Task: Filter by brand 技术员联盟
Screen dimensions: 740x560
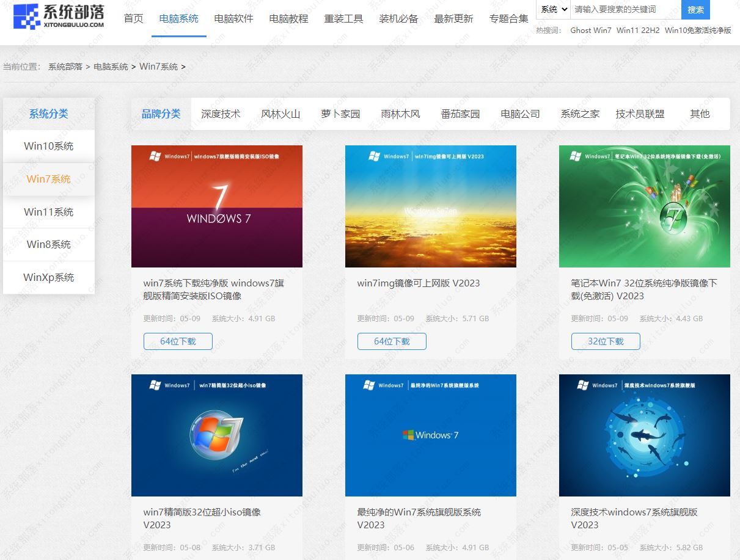Action: 640,114
